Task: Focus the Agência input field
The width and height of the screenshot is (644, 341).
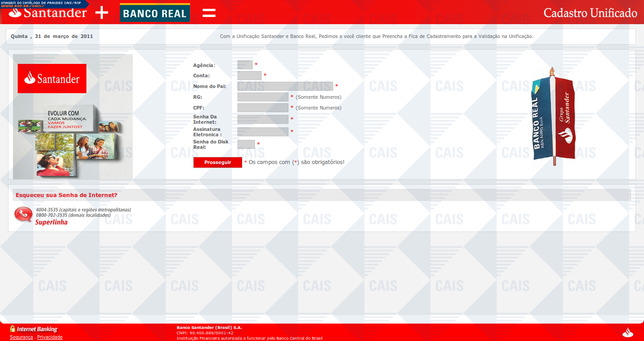Action: 245,65
